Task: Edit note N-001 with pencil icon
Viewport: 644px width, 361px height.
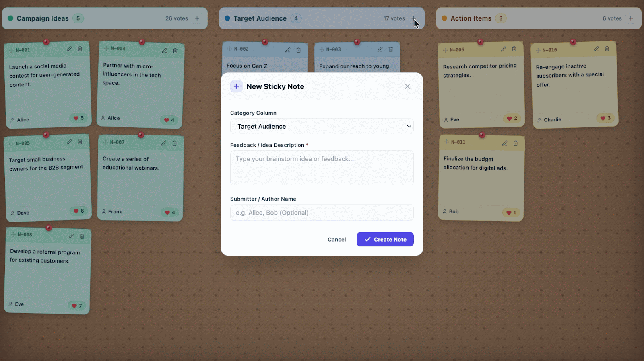Action: click(x=69, y=49)
